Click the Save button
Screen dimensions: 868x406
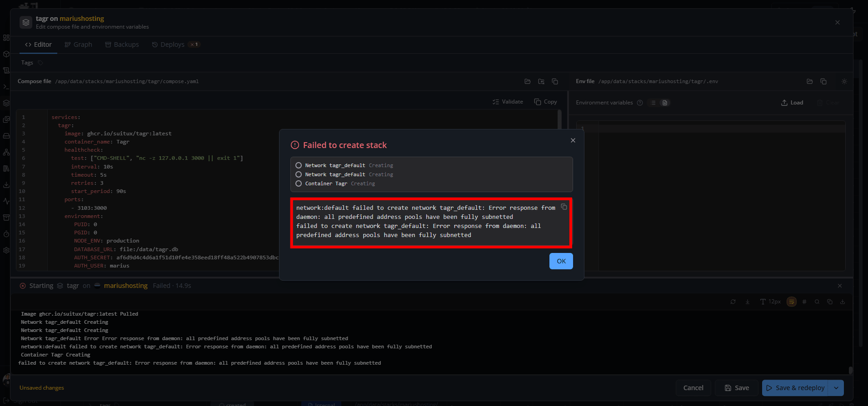coord(736,388)
